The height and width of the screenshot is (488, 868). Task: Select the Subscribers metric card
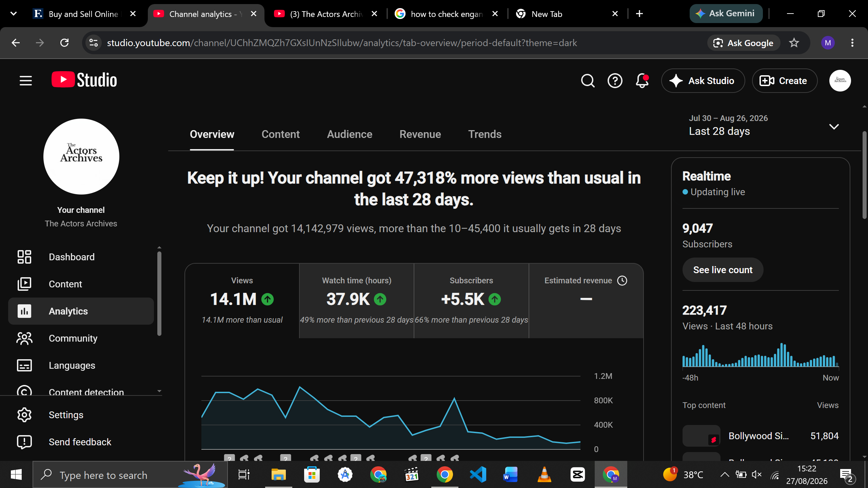[471, 301]
